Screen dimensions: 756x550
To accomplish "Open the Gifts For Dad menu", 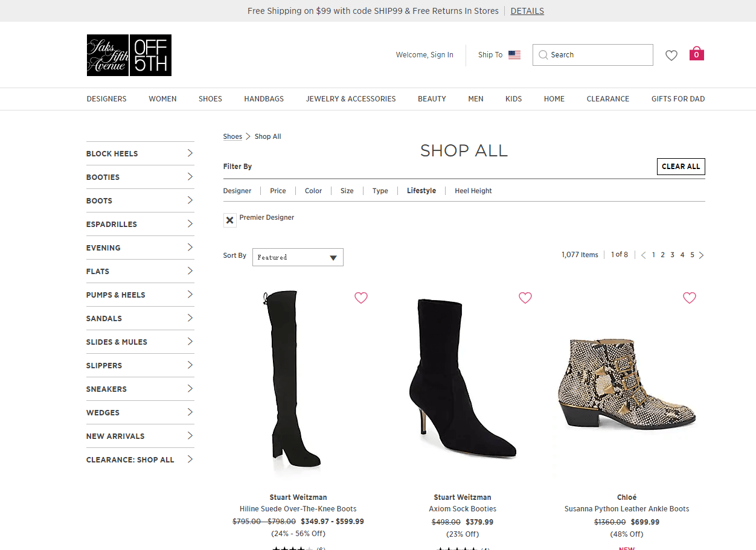I will coord(678,99).
